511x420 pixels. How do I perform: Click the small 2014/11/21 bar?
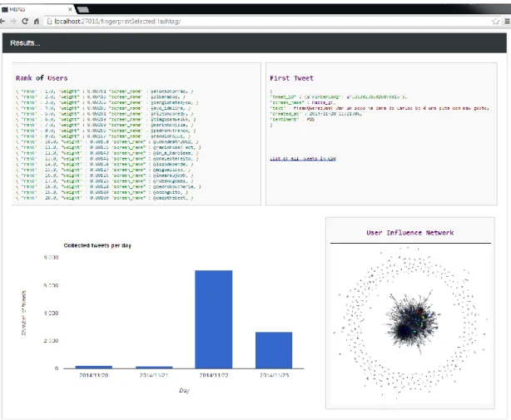[x=154, y=368]
